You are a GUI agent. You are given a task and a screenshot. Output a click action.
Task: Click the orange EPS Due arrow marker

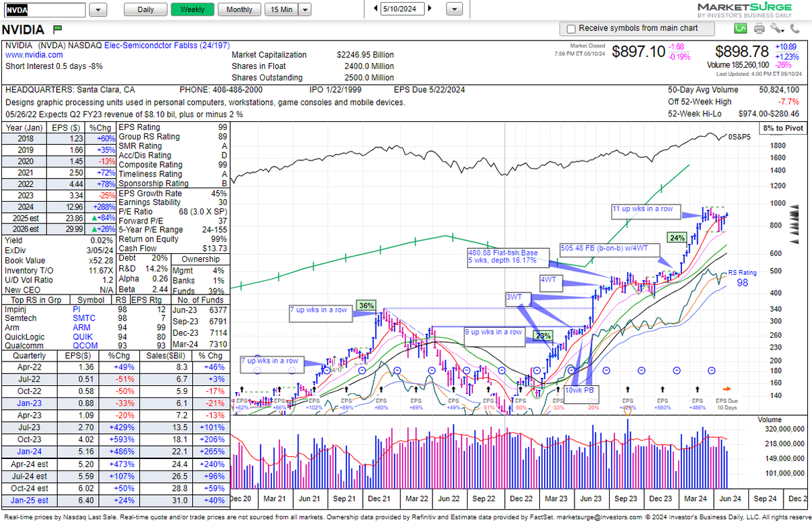pos(727,389)
